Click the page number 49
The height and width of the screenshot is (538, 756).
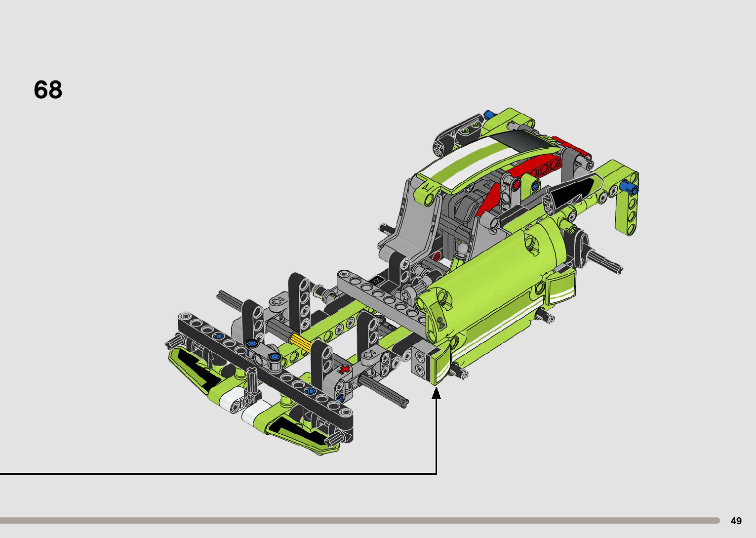tap(736, 521)
